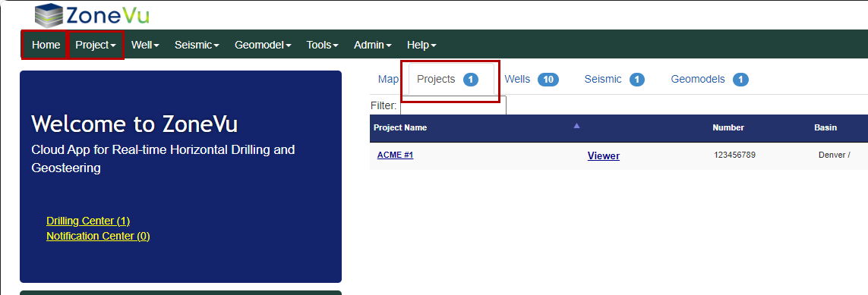Click the ascending sort arrow icon
The width and height of the screenshot is (868, 295).
576,126
